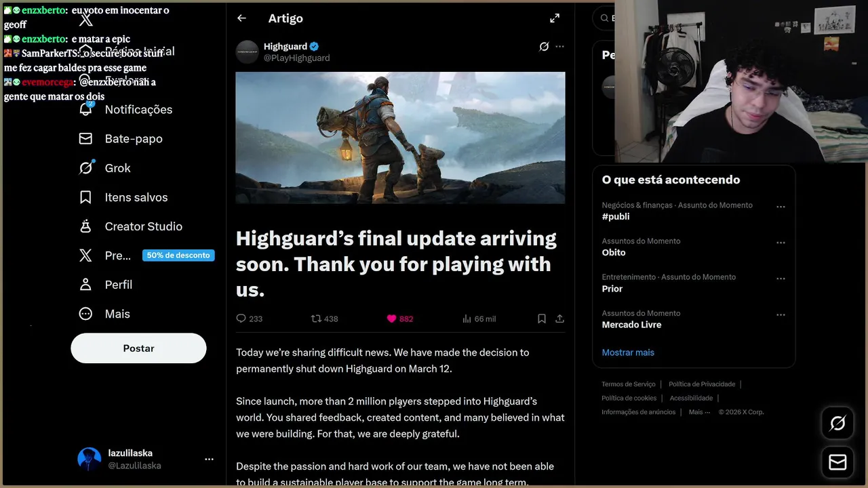Open replies with 233 count
Screen dimensions: 868x488
pos(249,319)
